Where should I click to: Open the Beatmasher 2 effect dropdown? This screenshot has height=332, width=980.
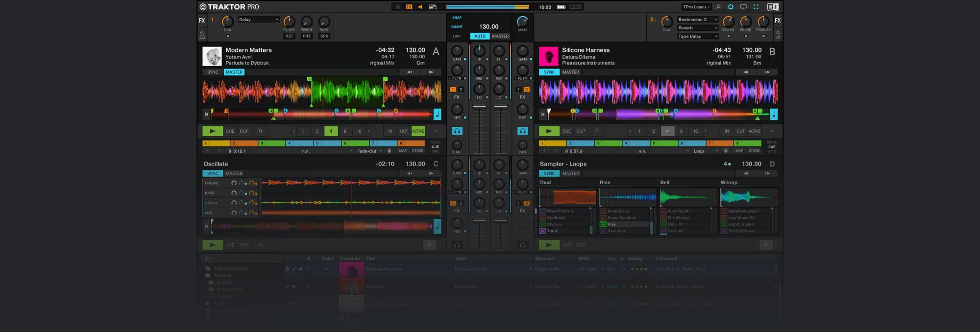coord(698,20)
